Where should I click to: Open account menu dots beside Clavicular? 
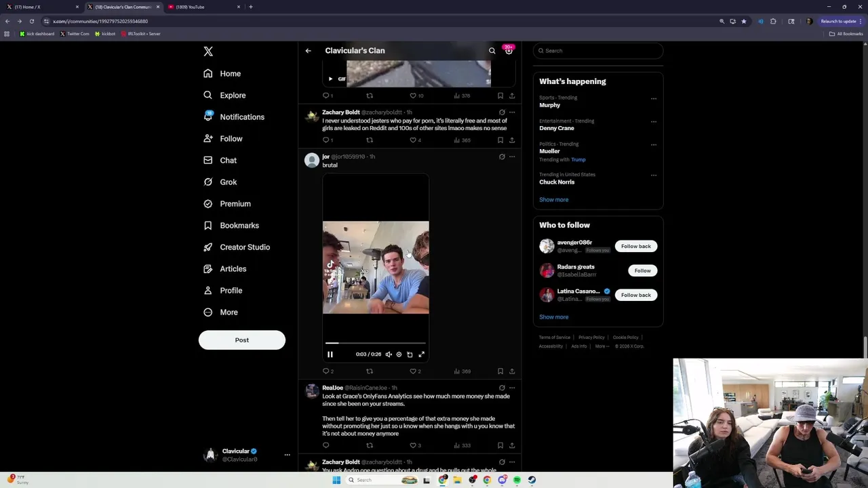[287, 455]
